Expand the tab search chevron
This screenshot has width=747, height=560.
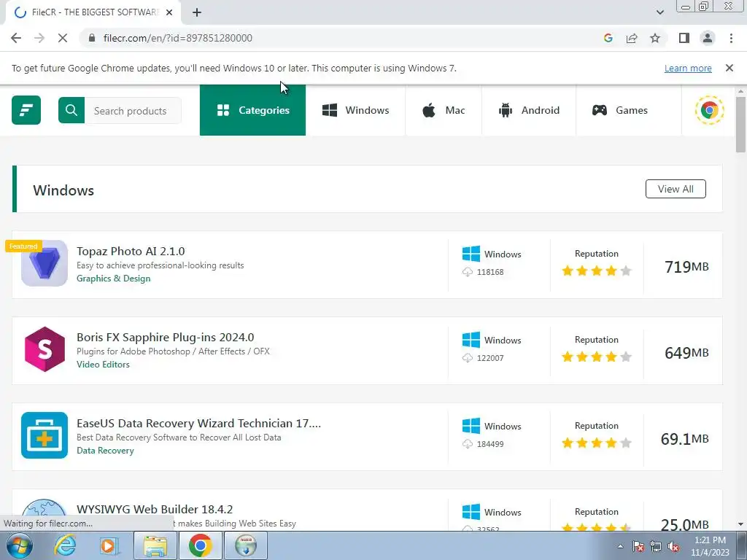659,12
